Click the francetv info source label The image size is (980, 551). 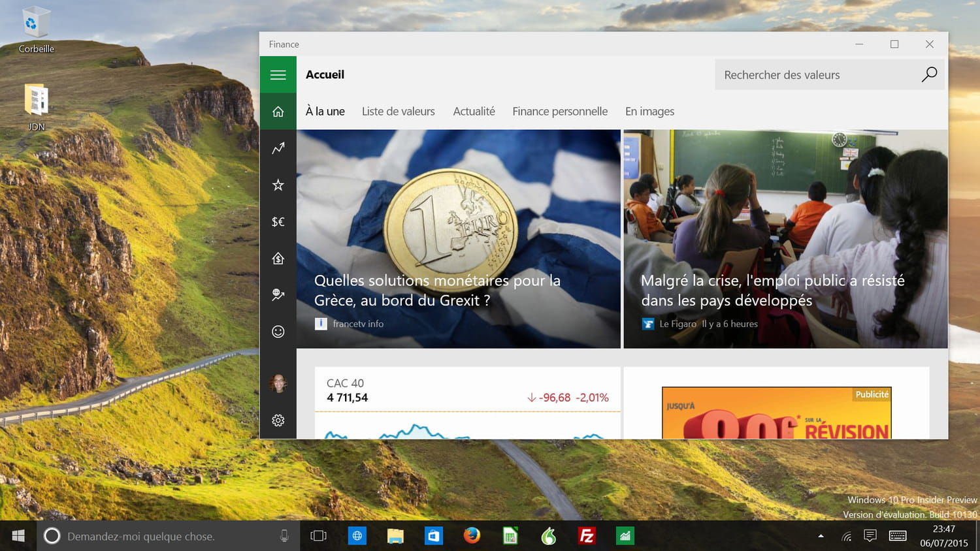pos(358,324)
